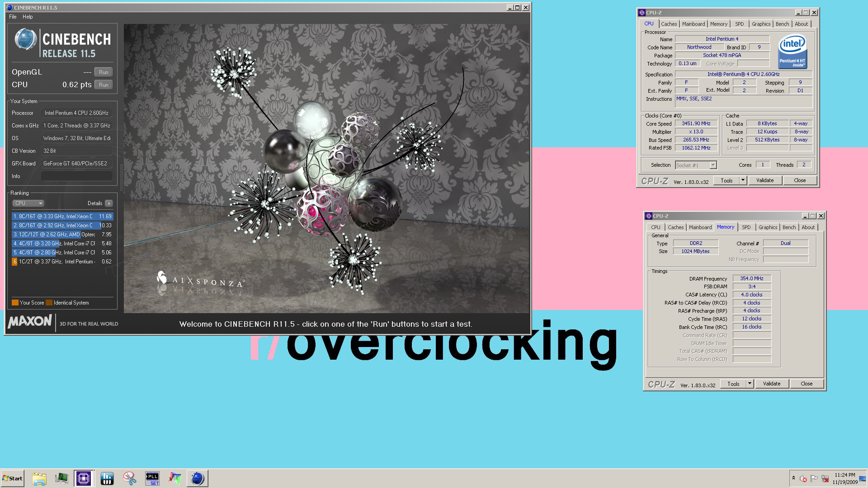Click the Cinebench logo sphere
This screenshot has height=488, width=868.
click(x=26, y=39)
